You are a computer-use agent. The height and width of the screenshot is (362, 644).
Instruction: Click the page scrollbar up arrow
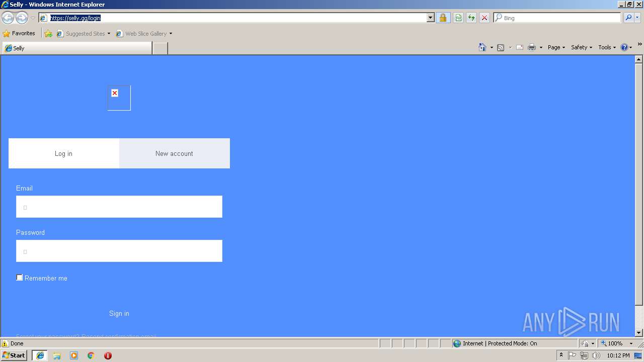pyautogui.click(x=639, y=59)
